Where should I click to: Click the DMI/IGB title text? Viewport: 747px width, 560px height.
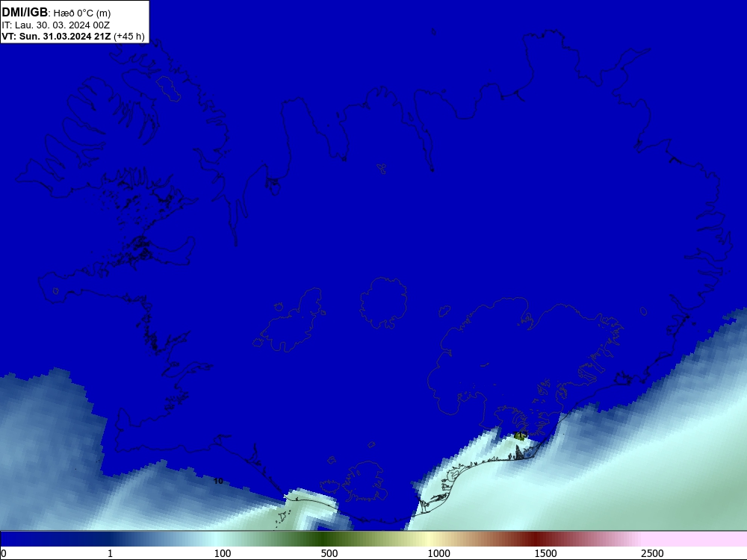coord(25,13)
